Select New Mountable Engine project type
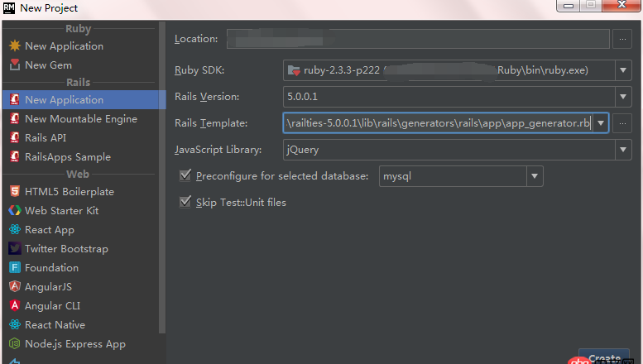The height and width of the screenshot is (364, 643). coord(80,118)
